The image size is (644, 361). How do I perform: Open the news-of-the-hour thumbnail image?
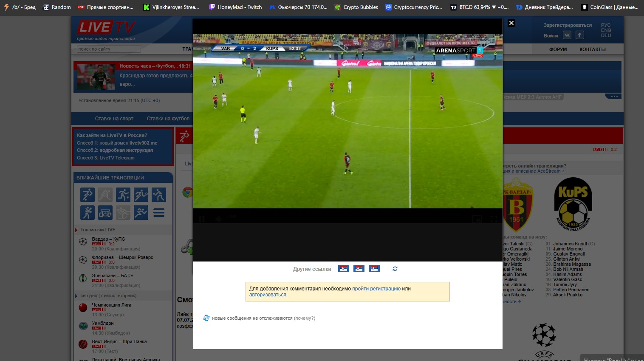[x=96, y=77]
